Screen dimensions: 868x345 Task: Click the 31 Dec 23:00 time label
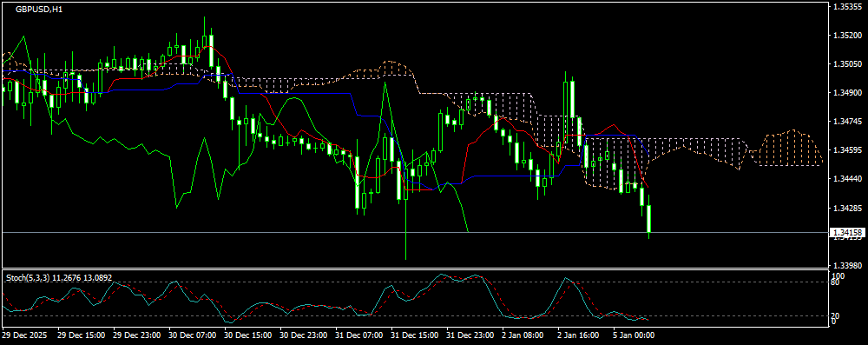pyautogui.click(x=470, y=335)
